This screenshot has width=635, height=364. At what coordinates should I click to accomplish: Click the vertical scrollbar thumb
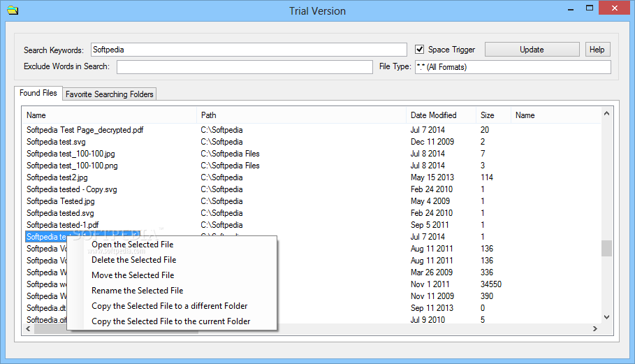click(x=606, y=248)
